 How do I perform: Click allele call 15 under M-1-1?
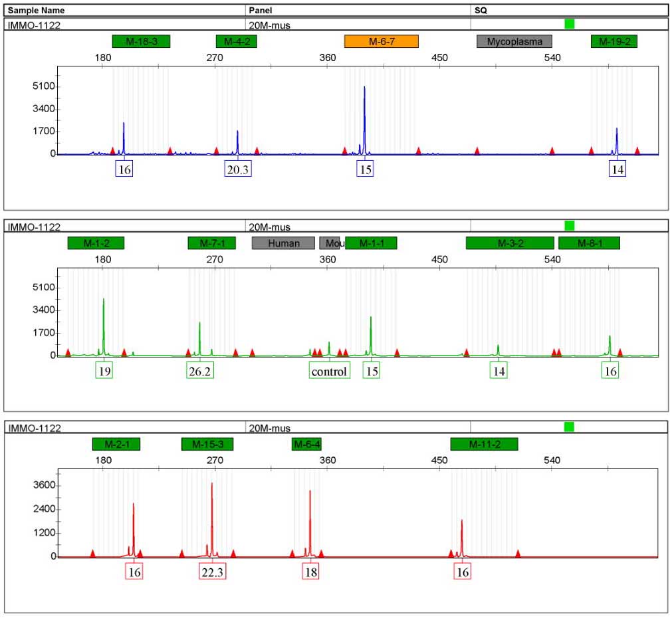point(372,370)
